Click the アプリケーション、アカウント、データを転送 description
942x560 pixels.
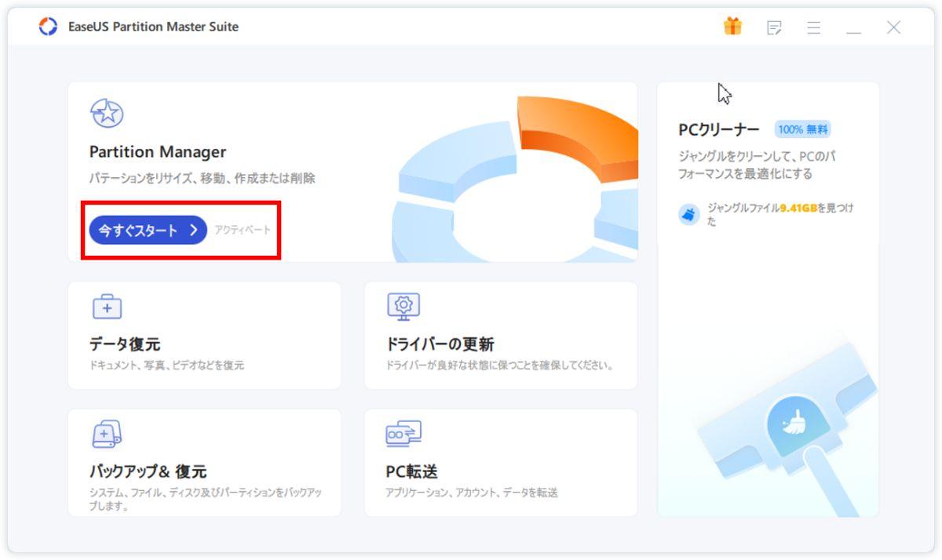[472, 493]
